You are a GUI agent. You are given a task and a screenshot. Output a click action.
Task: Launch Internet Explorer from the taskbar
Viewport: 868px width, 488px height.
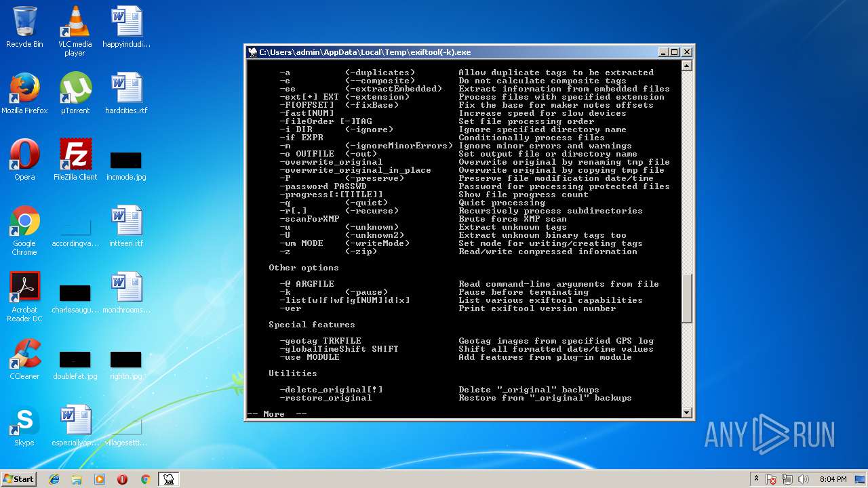pos(54,479)
